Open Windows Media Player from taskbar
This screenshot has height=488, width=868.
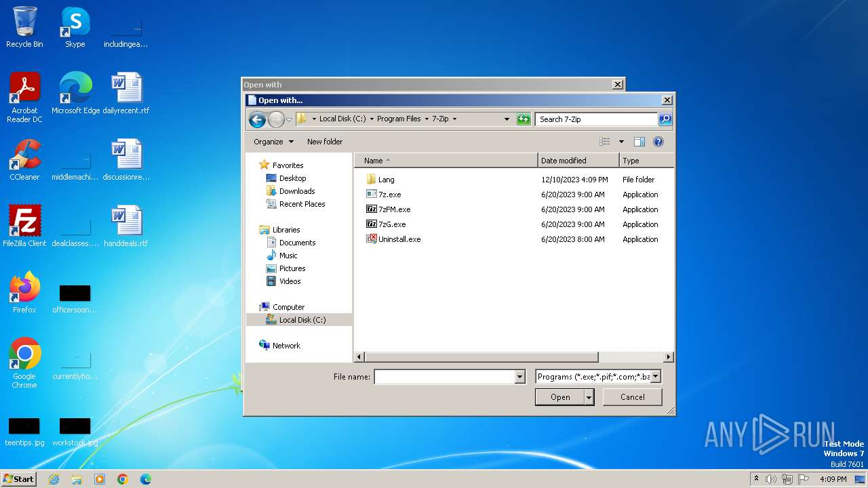coord(100,479)
